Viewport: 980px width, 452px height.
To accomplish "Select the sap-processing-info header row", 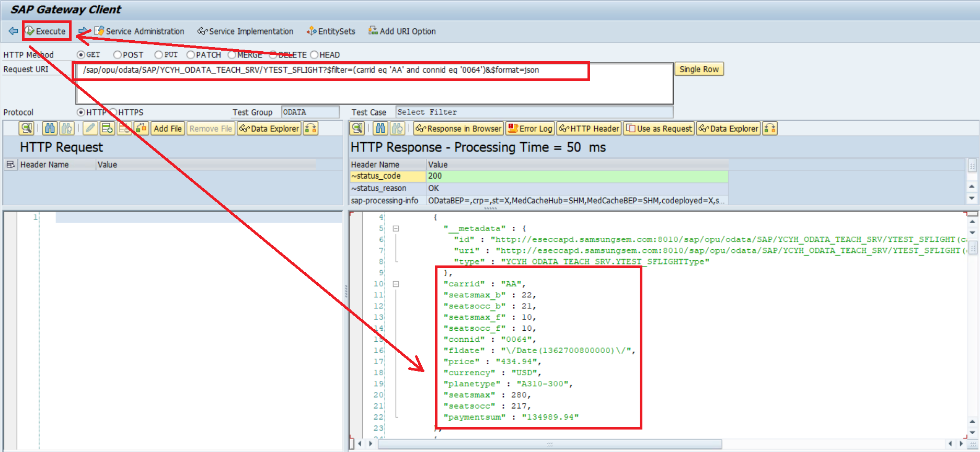I will [388, 201].
